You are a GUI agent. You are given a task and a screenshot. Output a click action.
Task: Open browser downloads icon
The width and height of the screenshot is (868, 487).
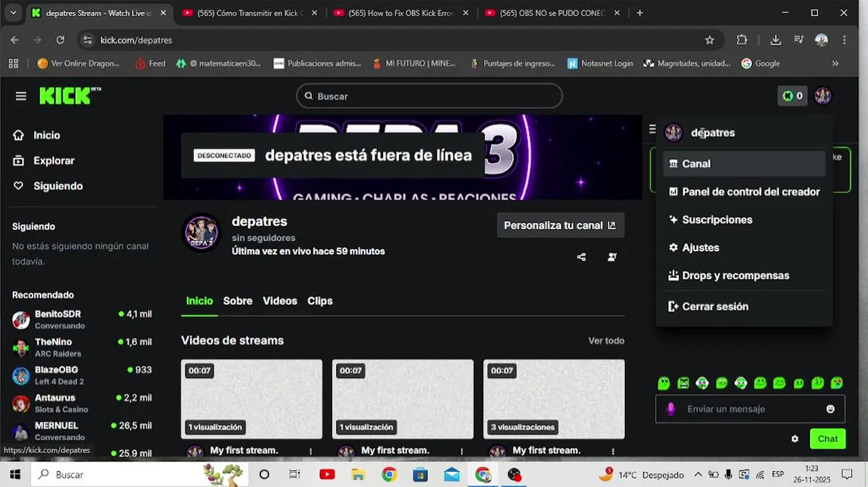click(x=775, y=40)
